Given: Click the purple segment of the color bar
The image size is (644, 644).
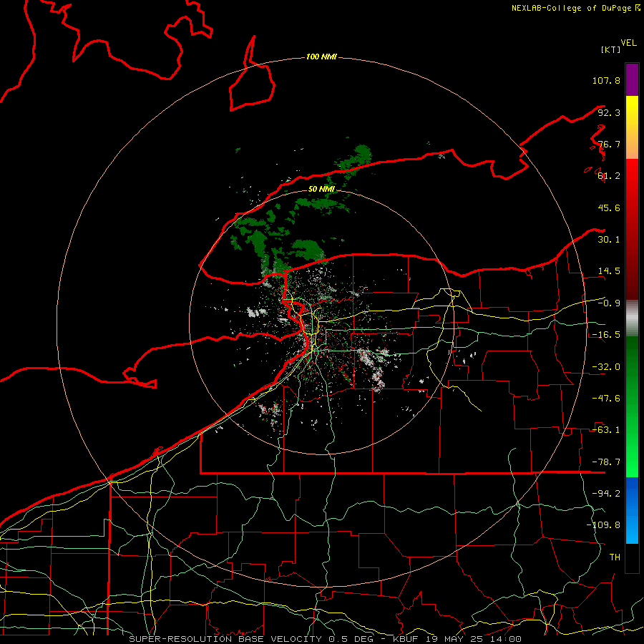Looking at the screenshot, I should (632, 79).
